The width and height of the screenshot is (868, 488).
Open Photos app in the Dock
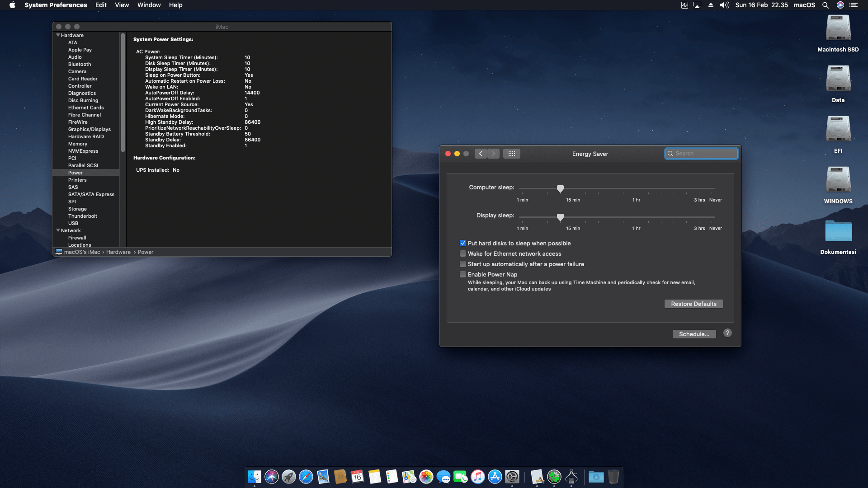click(x=426, y=477)
